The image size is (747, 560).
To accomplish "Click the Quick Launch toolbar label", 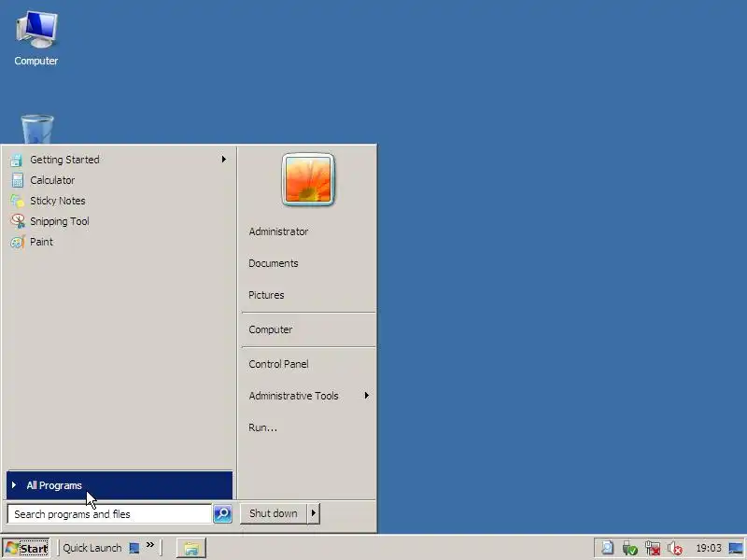I will [x=92, y=548].
